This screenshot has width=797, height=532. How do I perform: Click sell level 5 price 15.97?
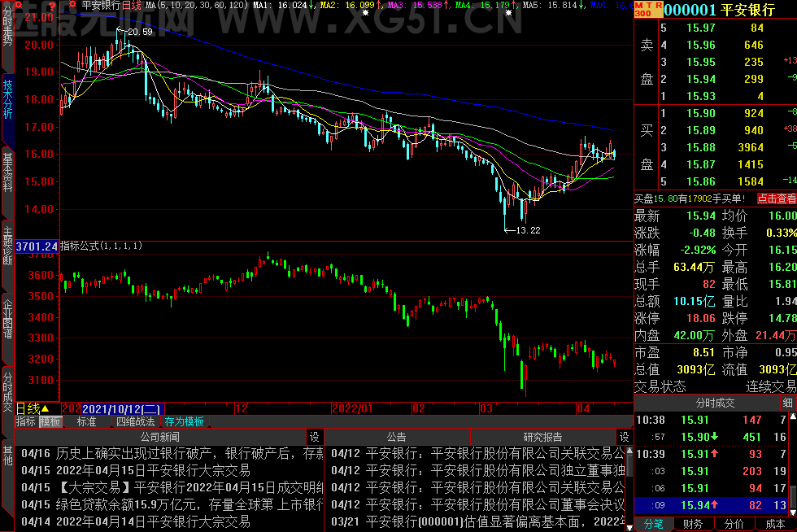click(x=700, y=28)
